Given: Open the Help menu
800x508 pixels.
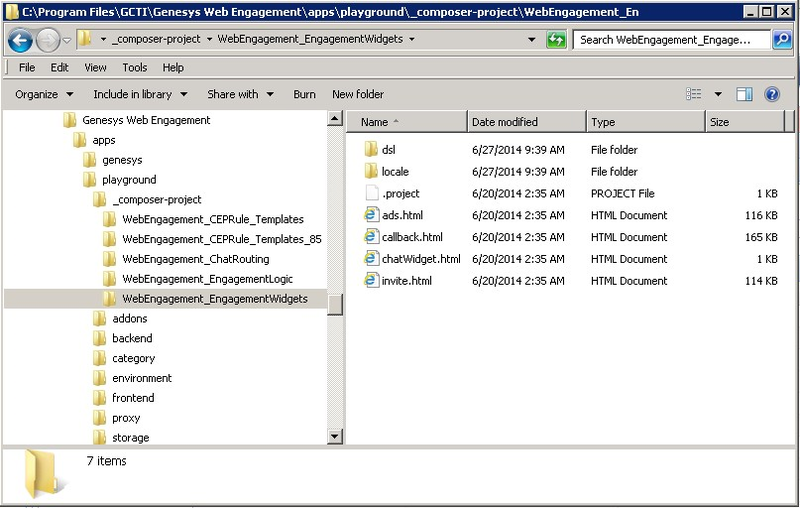Looking at the screenshot, I should pyautogui.click(x=173, y=67).
